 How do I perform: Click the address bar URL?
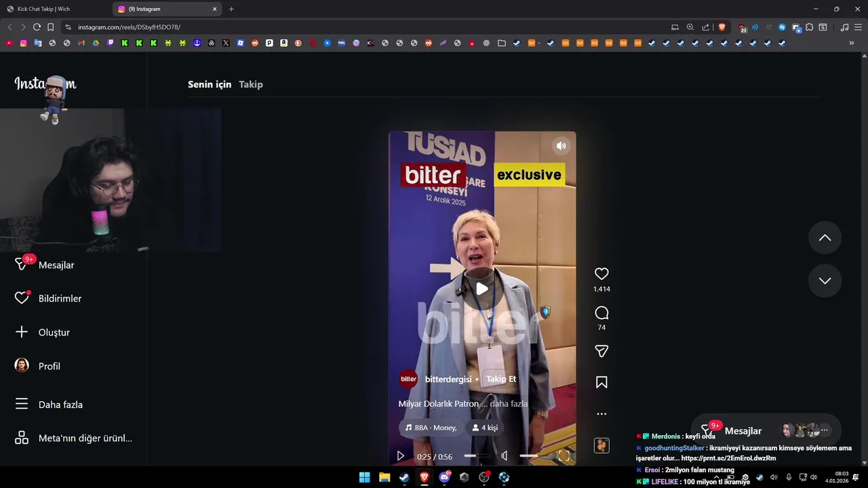(x=129, y=27)
